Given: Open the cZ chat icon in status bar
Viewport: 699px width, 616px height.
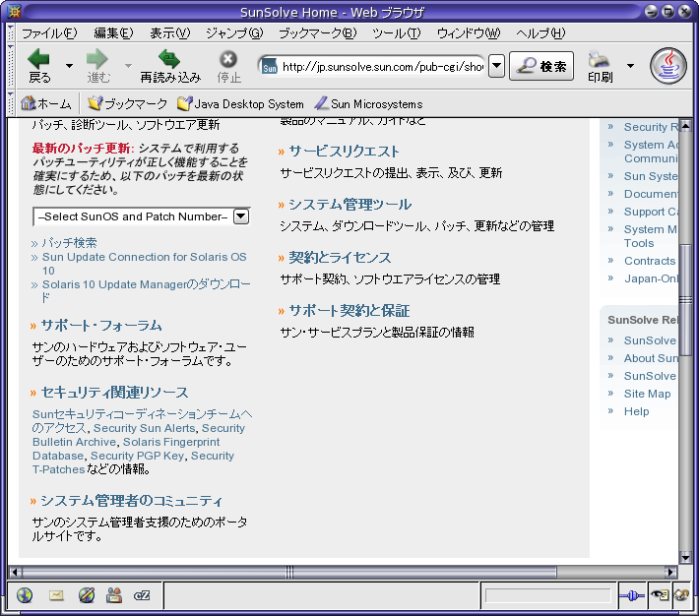Looking at the screenshot, I should click(142, 595).
